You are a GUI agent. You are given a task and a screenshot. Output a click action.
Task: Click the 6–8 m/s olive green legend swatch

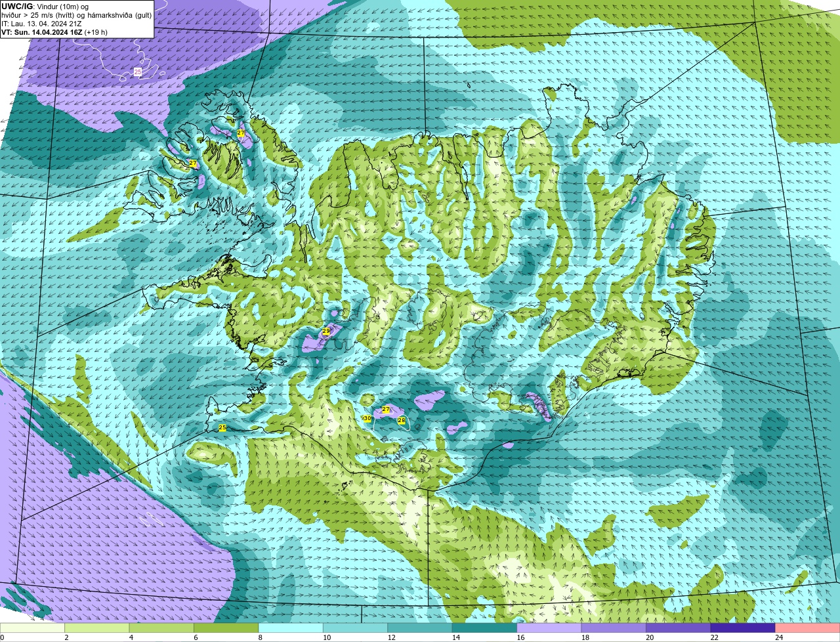227,628
